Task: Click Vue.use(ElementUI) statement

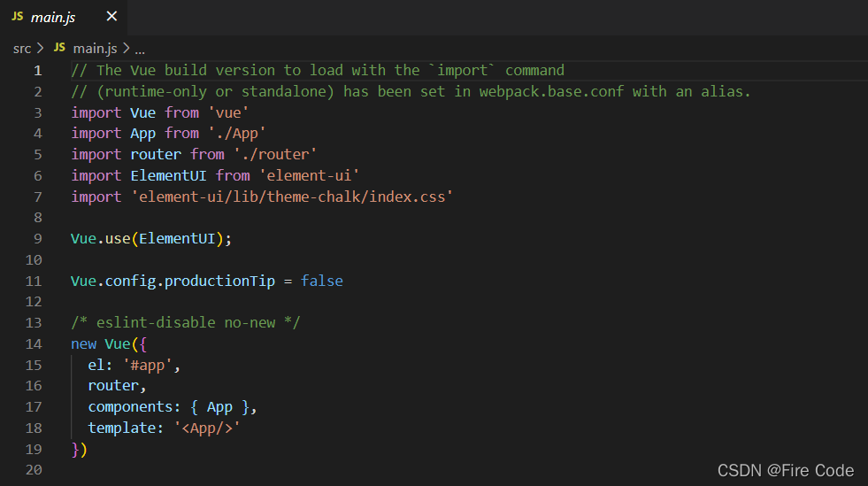Action: coord(151,238)
